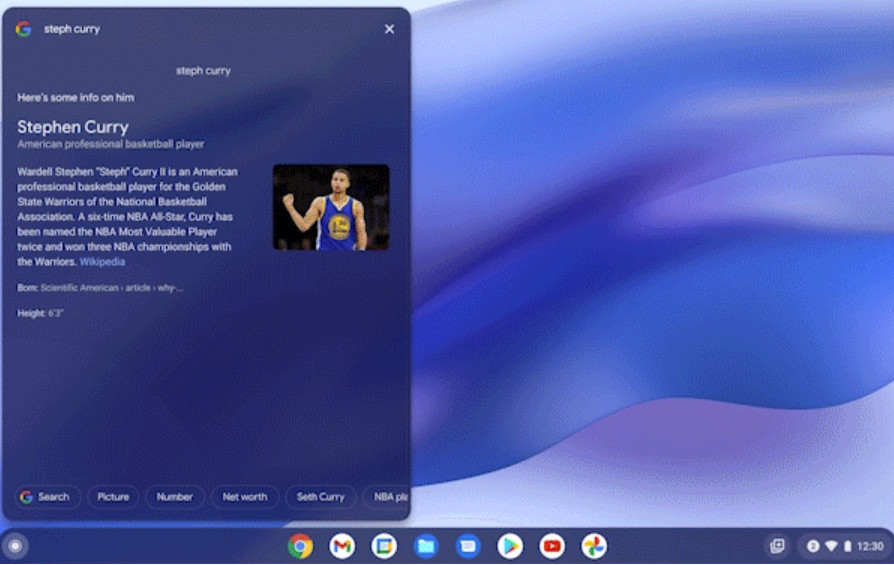Open the Wikipedia source link
Screen dimensions: 894x565
point(102,262)
